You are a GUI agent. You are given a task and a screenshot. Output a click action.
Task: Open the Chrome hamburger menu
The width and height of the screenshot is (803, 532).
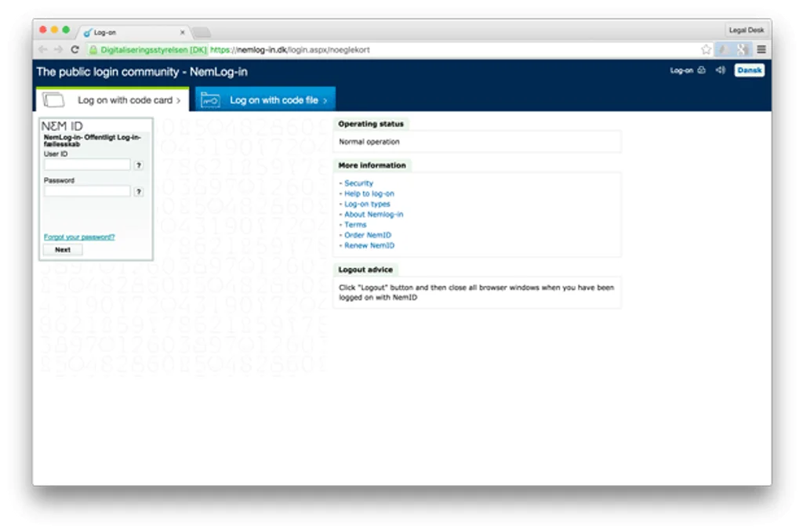point(761,49)
